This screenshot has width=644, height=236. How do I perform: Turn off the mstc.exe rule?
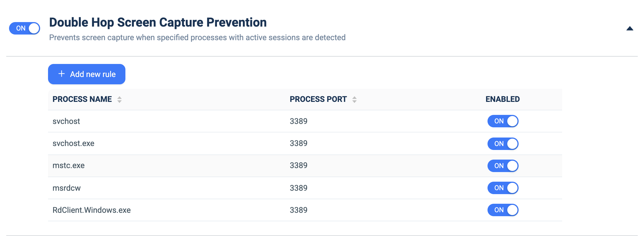coord(503,166)
